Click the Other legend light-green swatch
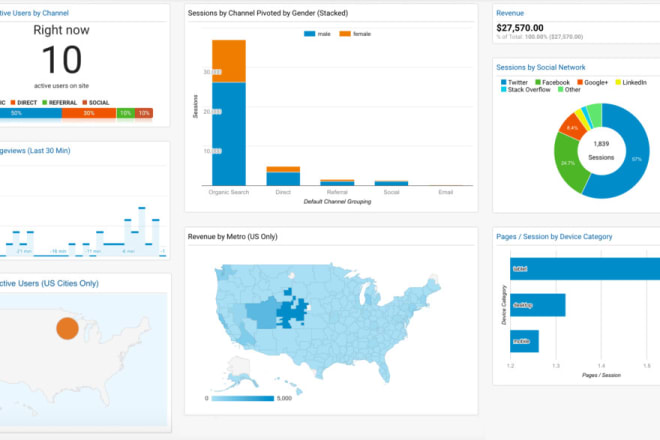 point(560,89)
